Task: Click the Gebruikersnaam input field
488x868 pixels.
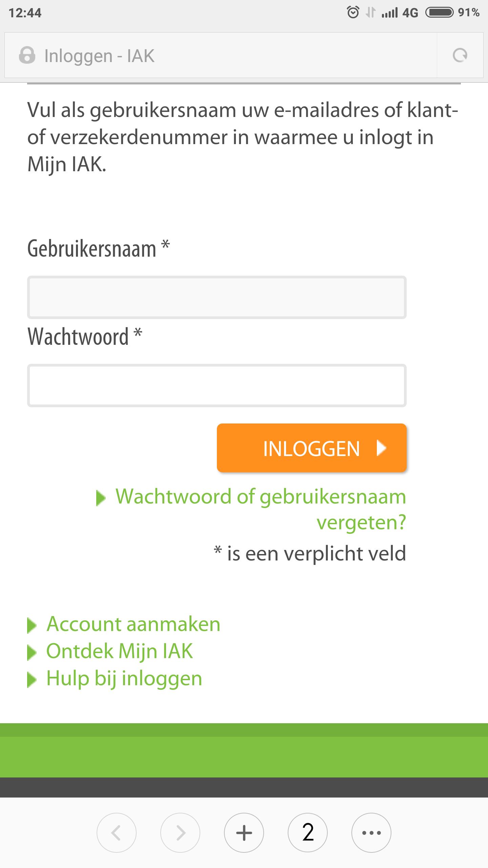Action: (x=217, y=297)
